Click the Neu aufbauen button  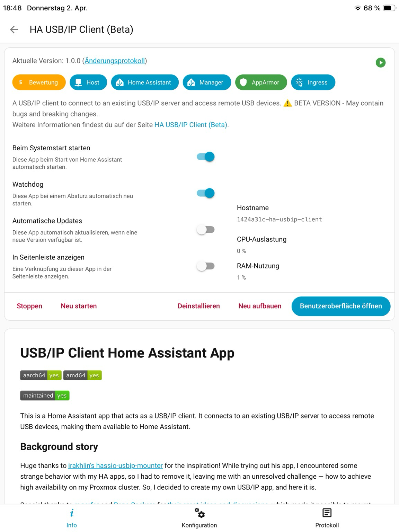[x=260, y=306]
